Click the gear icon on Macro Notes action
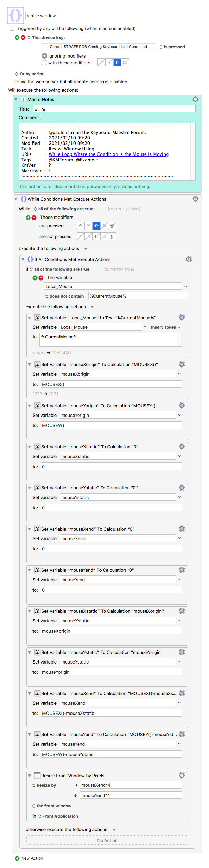The height and width of the screenshot is (868, 209). coord(195,99)
